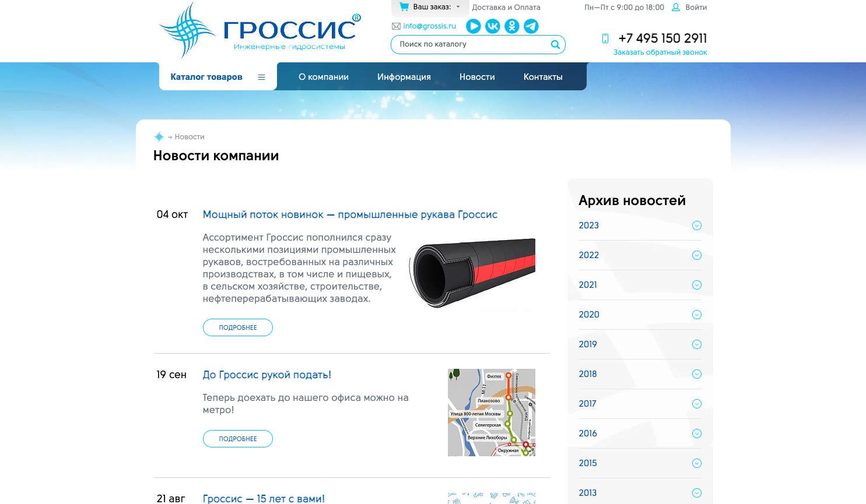The width and height of the screenshot is (866, 504).
Task: Click the Поиск по каталогу search field
Action: click(469, 44)
